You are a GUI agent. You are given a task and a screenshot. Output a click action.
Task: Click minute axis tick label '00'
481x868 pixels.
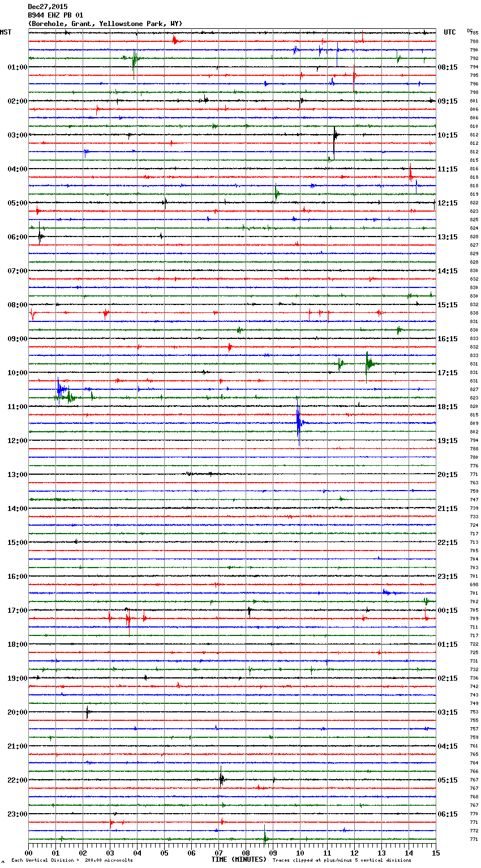(28, 853)
